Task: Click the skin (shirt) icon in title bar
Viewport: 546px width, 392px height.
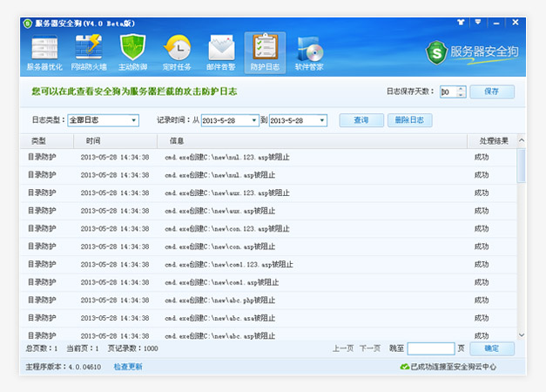Action: tap(461, 22)
